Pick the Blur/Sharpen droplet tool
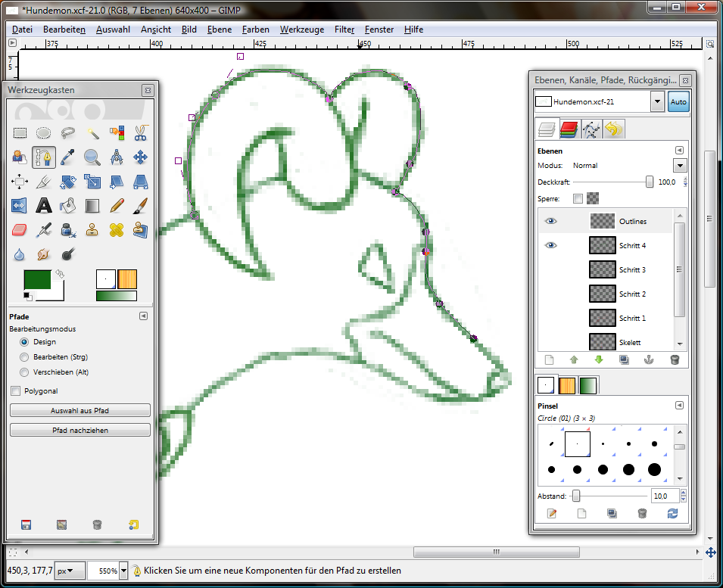 click(x=20, y=254)
